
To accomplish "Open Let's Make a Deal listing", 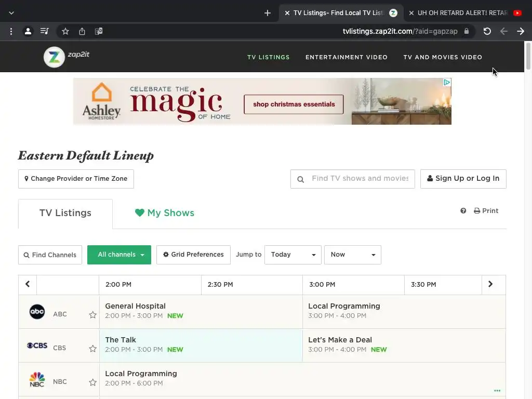I will [404, 345].
